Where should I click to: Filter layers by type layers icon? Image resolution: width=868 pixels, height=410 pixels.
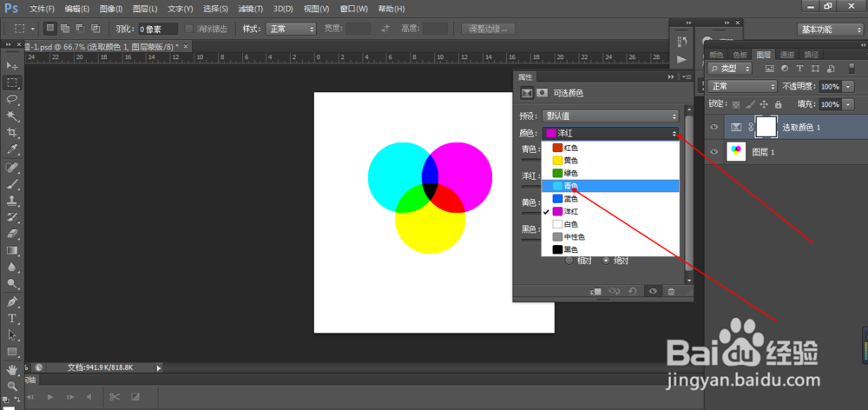pos(799,69)
